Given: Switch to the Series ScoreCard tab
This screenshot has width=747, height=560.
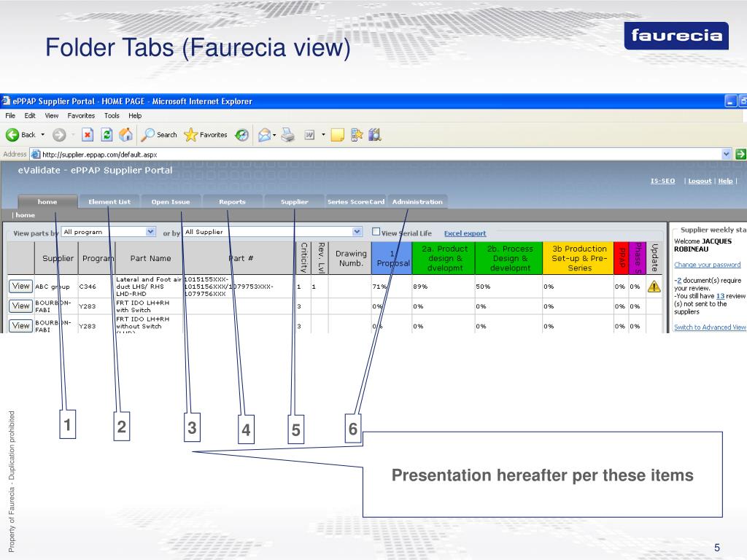Looking at the screenshot, I should coord(356,201).
